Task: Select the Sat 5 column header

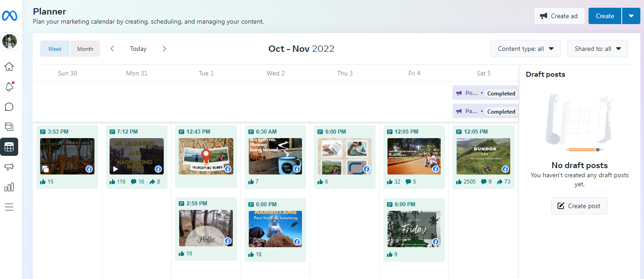Action: point(483,73)
